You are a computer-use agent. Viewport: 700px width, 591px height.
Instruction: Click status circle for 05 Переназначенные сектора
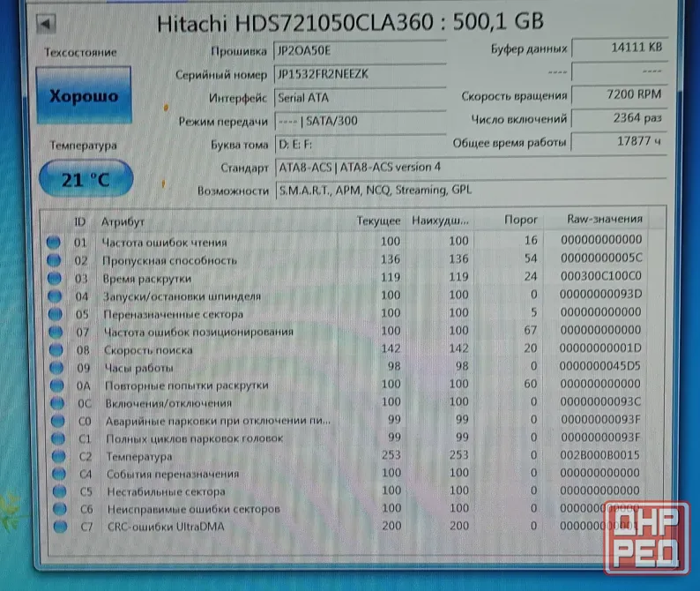click(56, 314)
